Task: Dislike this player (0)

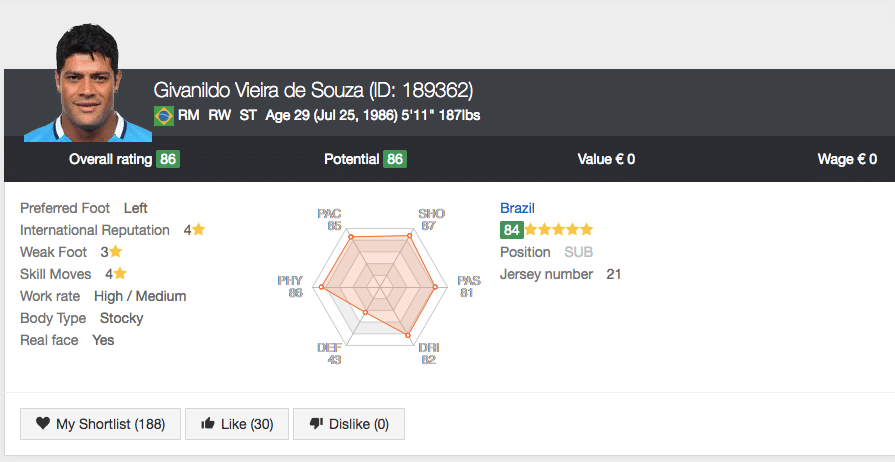Action: point(349,424)
